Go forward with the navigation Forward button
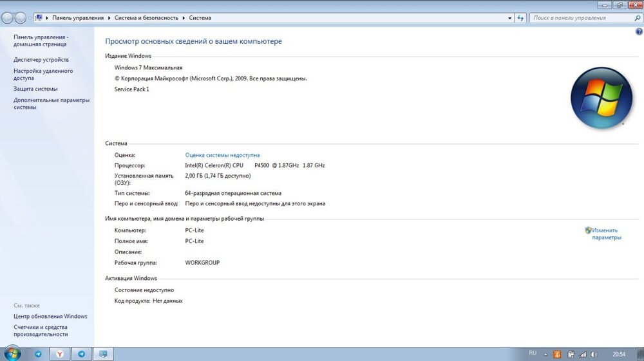 [x=20, y=18]
